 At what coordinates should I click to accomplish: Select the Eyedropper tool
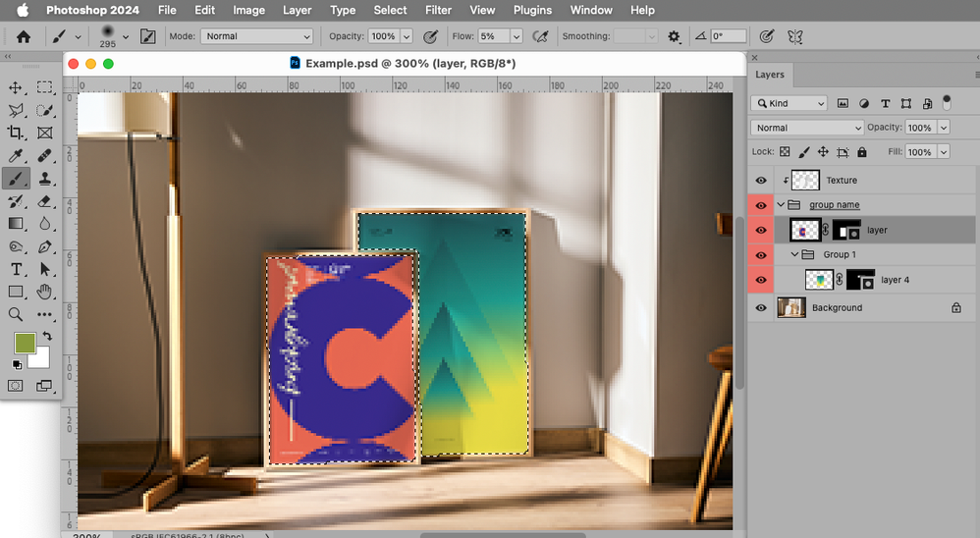tap(16, 156)
